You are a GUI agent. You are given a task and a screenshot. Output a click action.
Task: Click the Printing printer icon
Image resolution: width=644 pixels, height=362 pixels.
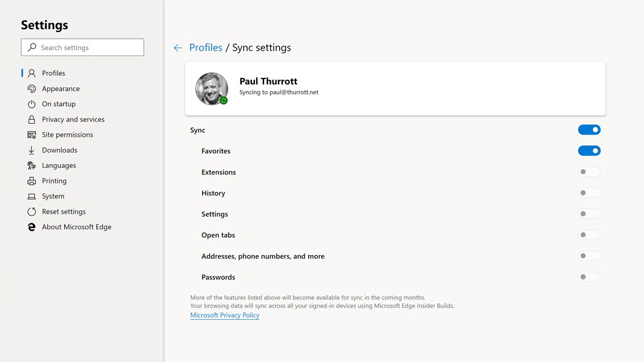31,181
